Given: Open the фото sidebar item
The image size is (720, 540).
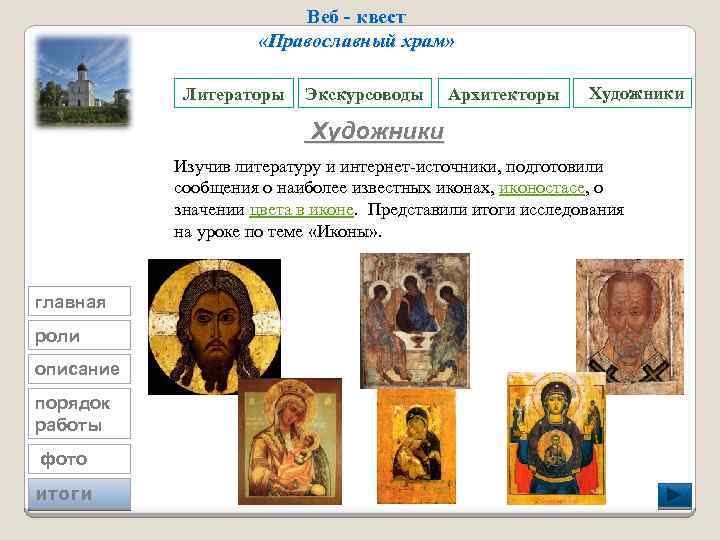Looking at the screenshot, I should [x=79, y=459].
